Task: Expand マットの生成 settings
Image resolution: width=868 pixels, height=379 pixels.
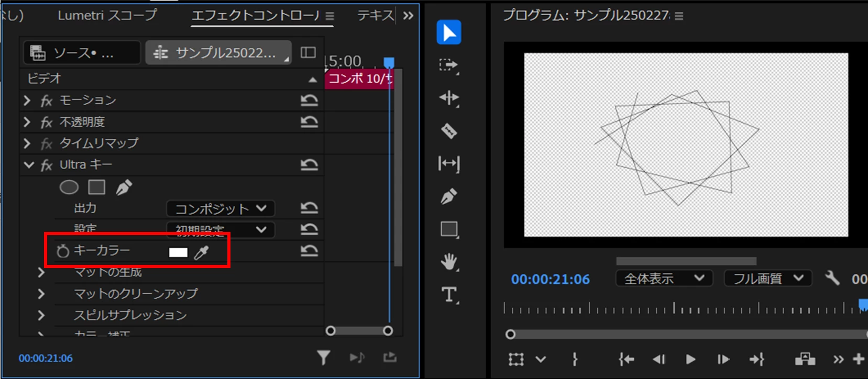Action: pyautogui.click(x=41, y=272)
